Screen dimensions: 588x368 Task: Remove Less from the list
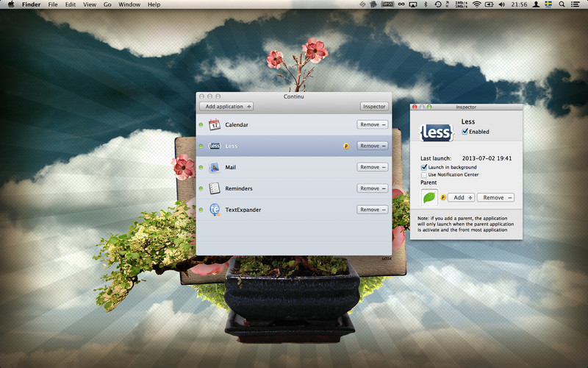coord(373,146)
